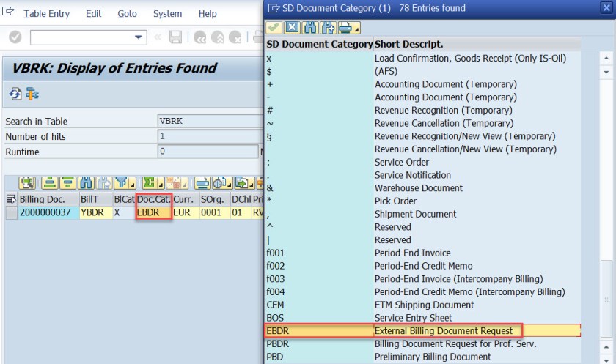
Task: Select the row marker for document 2000000037
Action: click(12, 212)
